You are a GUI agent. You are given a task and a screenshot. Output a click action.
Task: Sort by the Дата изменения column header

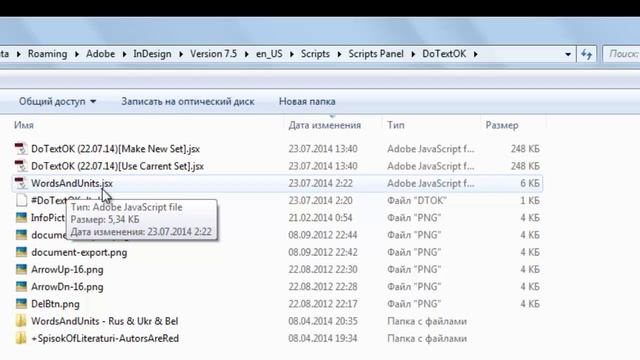tap(324, 125)
